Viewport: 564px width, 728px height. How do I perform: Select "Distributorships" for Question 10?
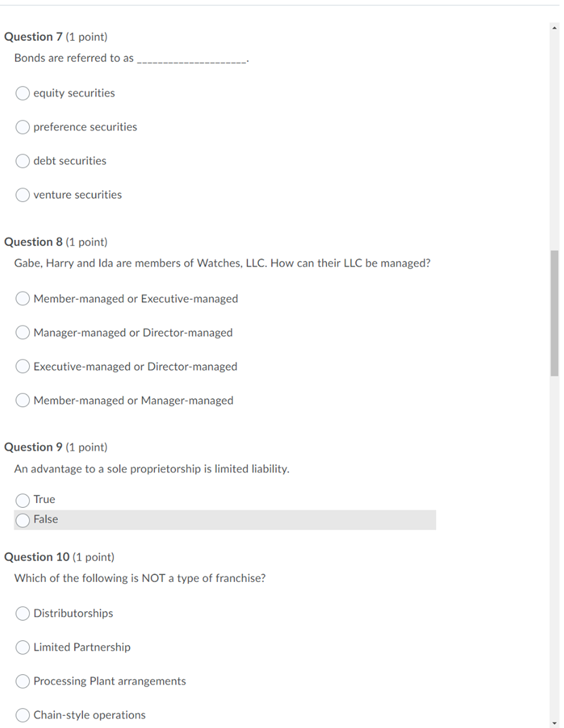[22, 612]
